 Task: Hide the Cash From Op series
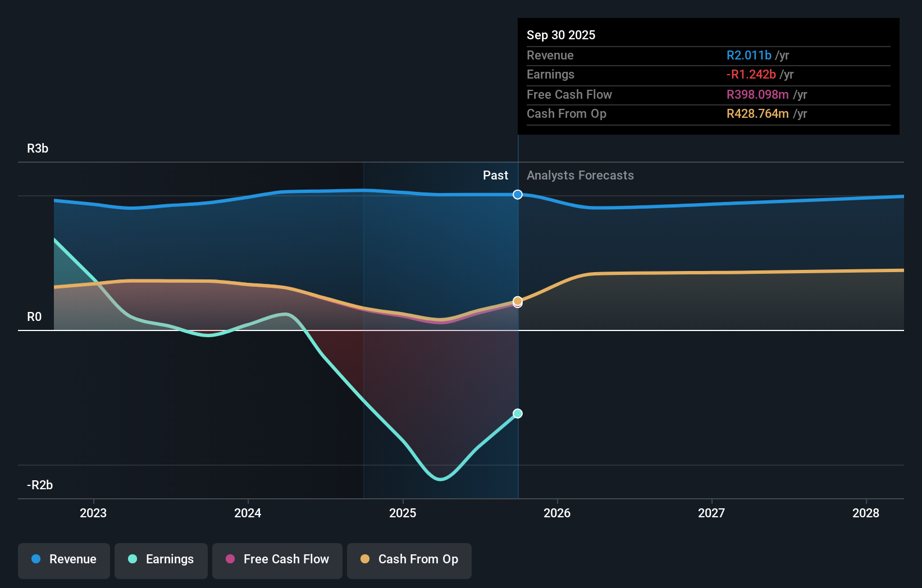tap(409, 559)
